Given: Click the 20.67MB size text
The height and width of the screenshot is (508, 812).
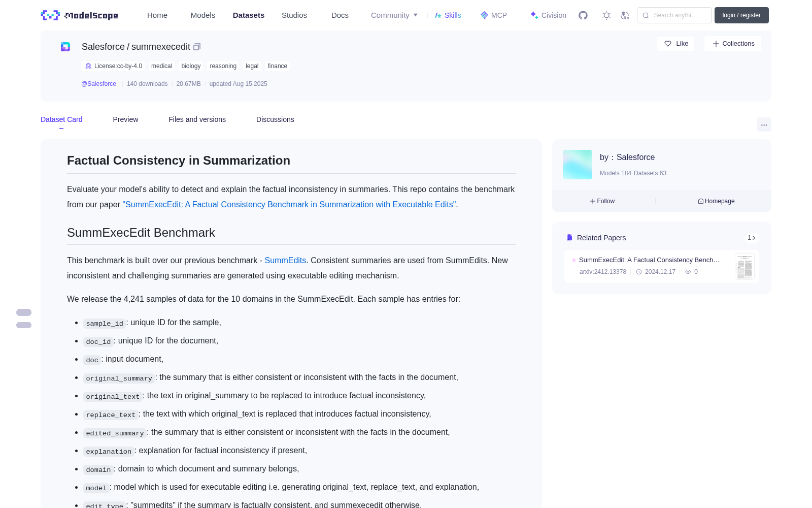Looking at the screenshot, I should (x=189, y=84).
